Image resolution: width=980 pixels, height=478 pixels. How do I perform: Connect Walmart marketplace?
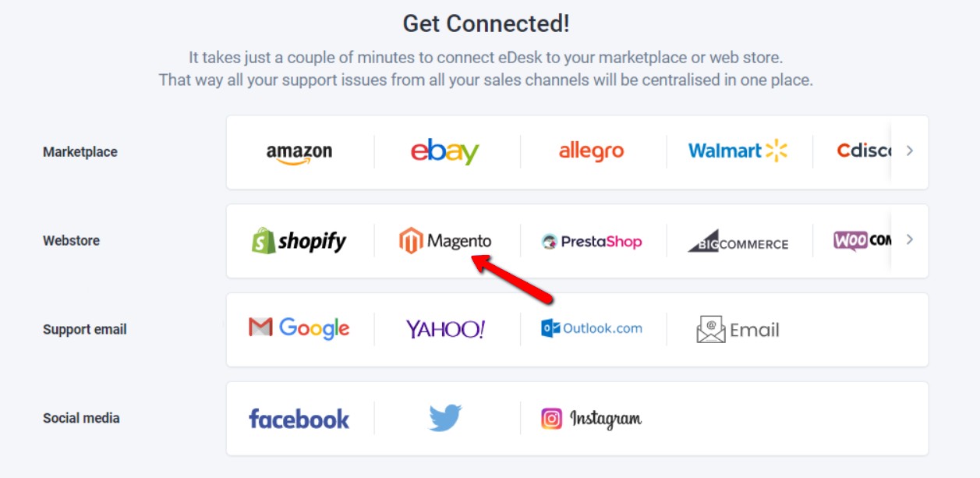tap(738, 150)
